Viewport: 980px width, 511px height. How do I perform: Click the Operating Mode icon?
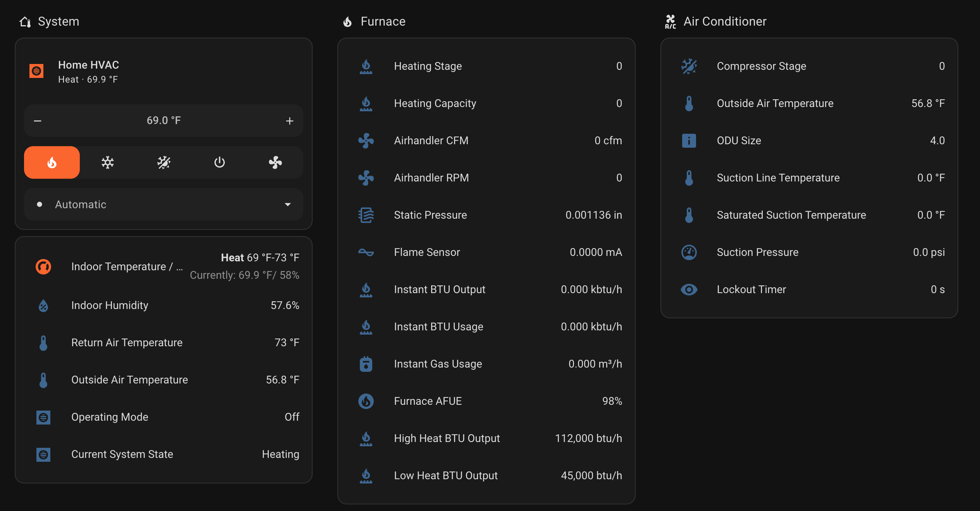click(43, 417)
